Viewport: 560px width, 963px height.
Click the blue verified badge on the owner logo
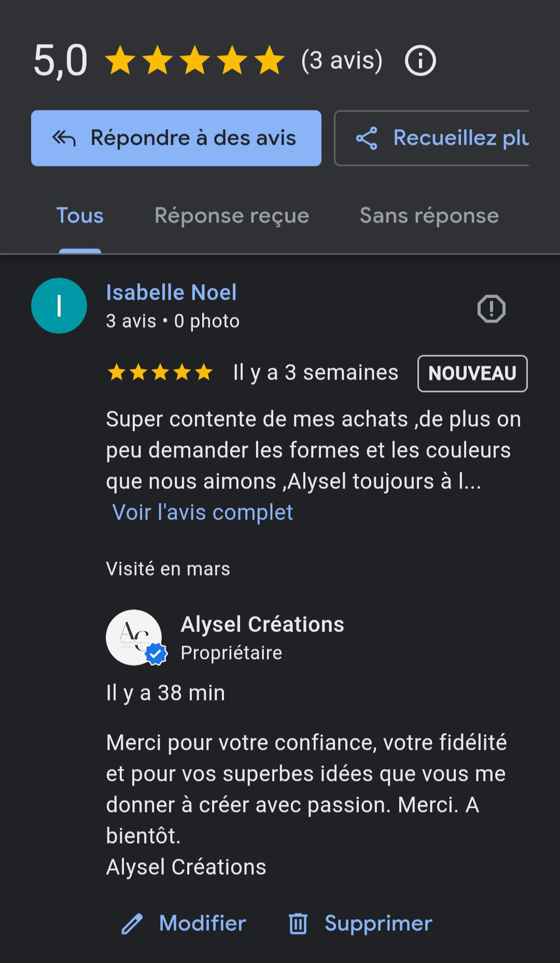point(156,654)
